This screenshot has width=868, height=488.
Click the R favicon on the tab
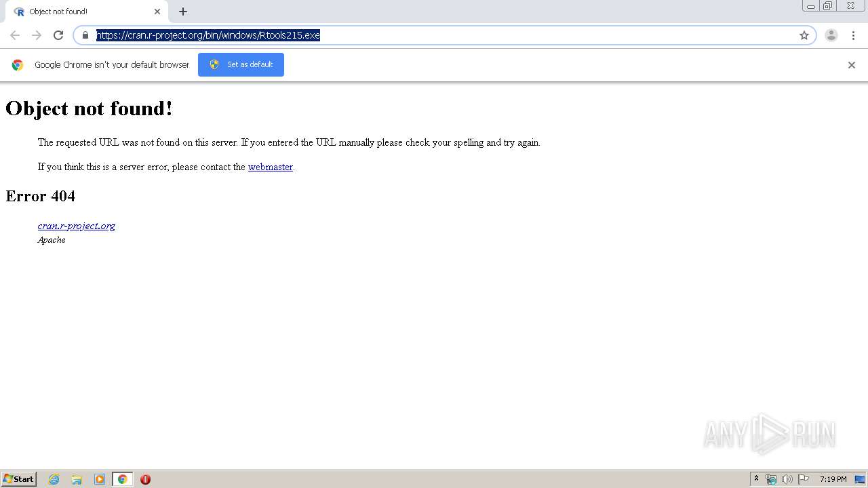[x=19, y=12]
